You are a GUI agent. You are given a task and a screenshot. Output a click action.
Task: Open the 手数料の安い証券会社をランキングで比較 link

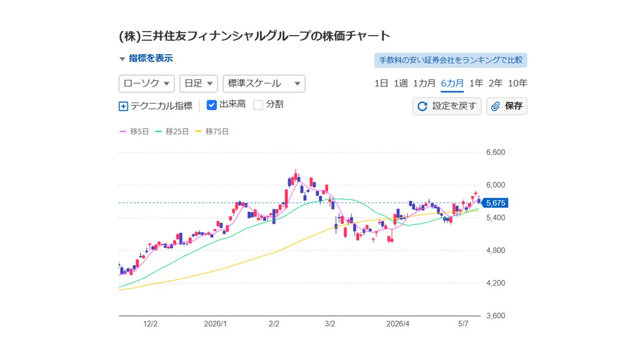point(451,60)
